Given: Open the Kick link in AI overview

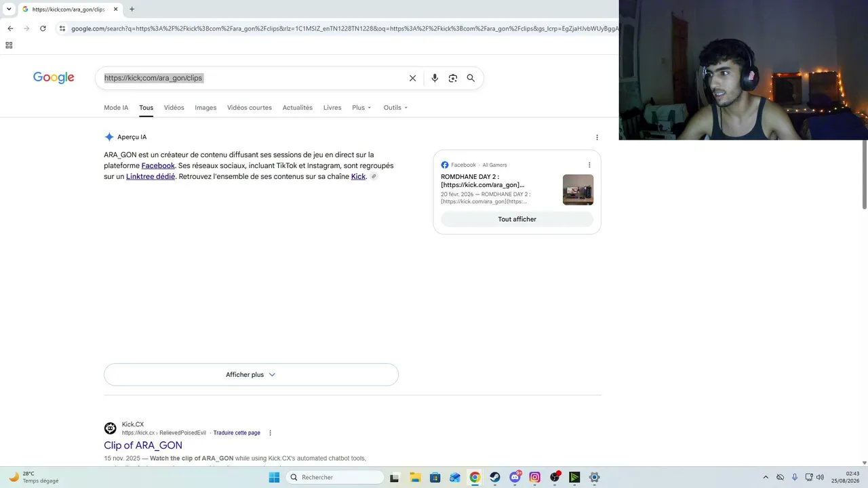Looking at the screenshot, I should pyautogui.click(x=358, y=176).
